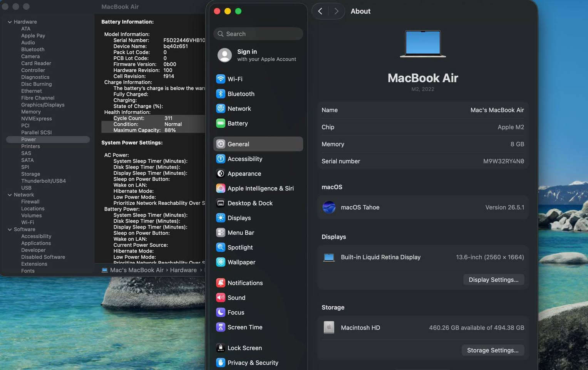588x370 pixels.
Task: Click the Chip value Apple M2
Action: [511, 127]
